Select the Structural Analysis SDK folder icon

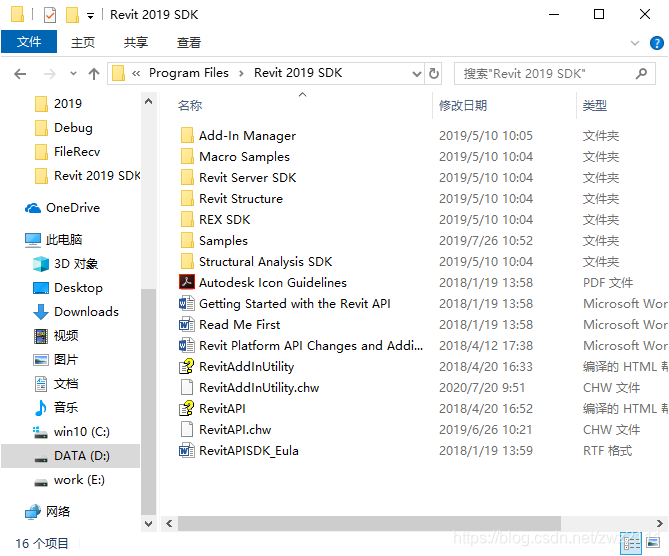(187, 262)
